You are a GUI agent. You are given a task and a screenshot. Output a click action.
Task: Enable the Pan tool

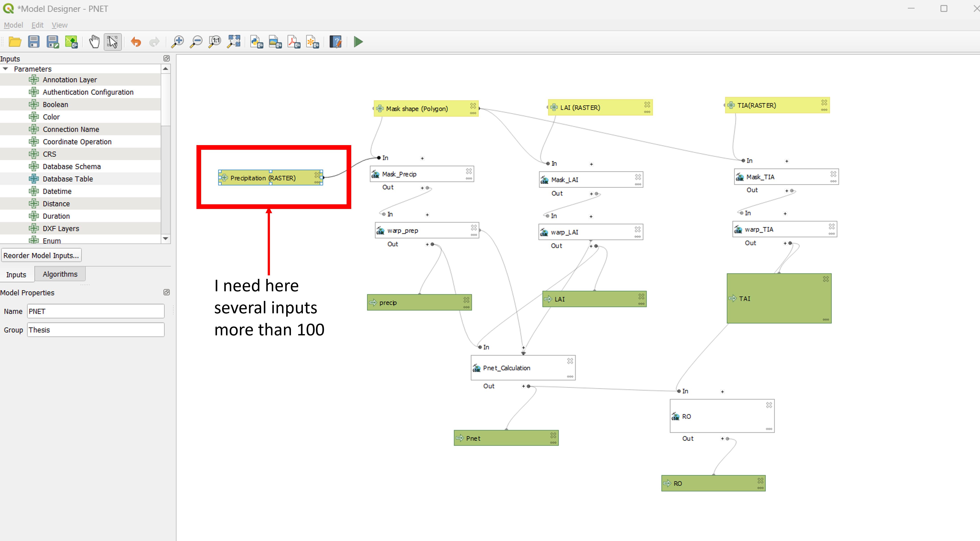94,42
